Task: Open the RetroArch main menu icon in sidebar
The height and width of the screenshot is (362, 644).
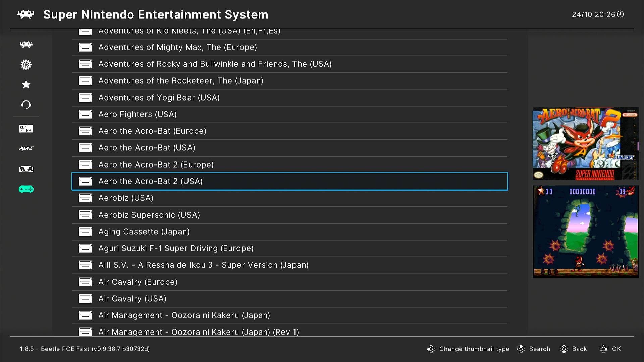Action: (26, 45)
